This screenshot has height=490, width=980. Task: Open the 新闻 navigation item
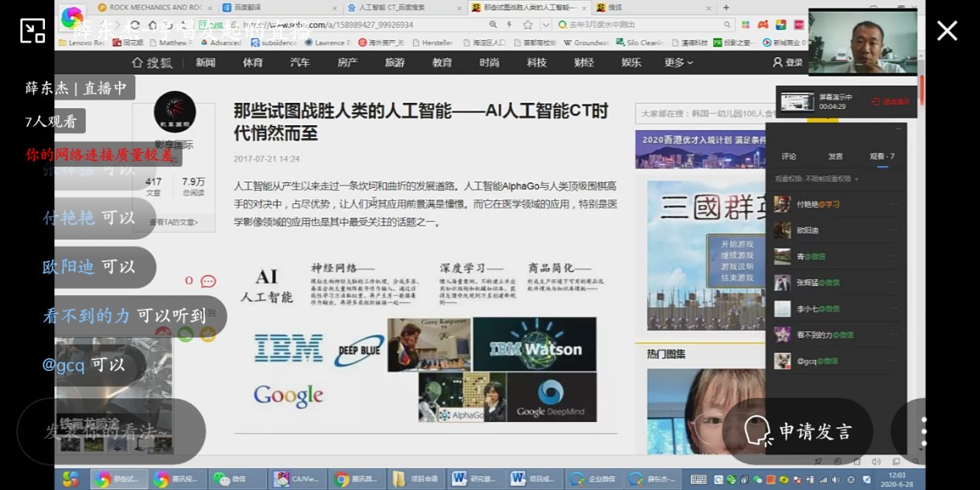coord(206,63)
